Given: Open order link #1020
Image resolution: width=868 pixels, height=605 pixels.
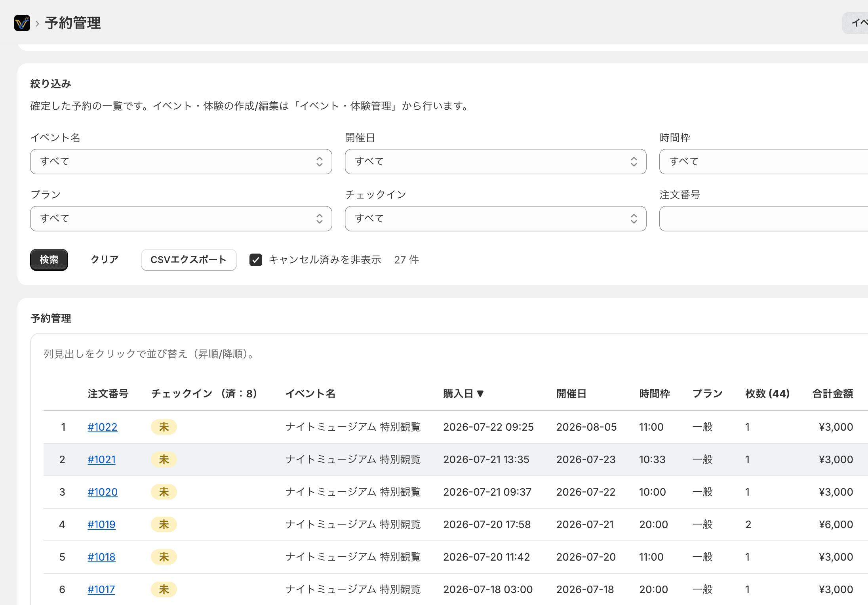Looking at the screenshot, I should (x=103, y=492).
